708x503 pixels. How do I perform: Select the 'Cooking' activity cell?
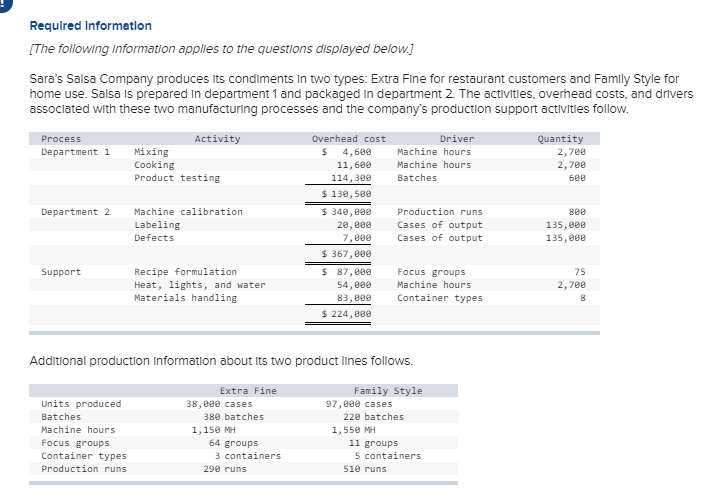pos(154,165)
